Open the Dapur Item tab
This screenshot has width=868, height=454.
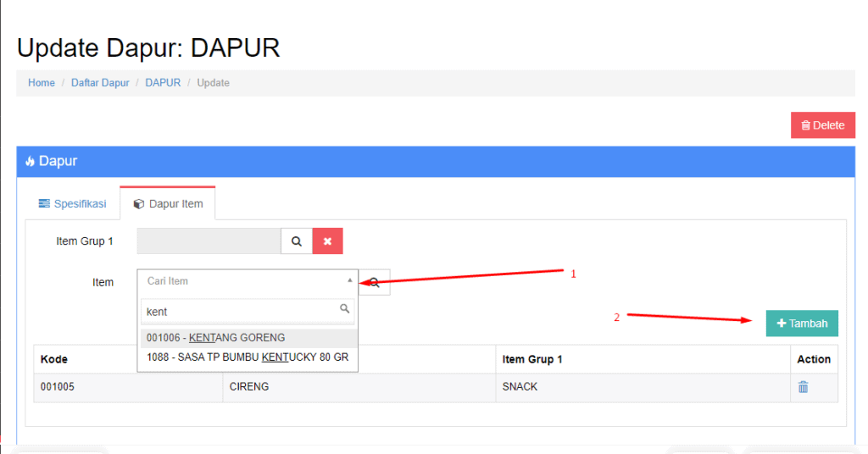tap(168, 204)
